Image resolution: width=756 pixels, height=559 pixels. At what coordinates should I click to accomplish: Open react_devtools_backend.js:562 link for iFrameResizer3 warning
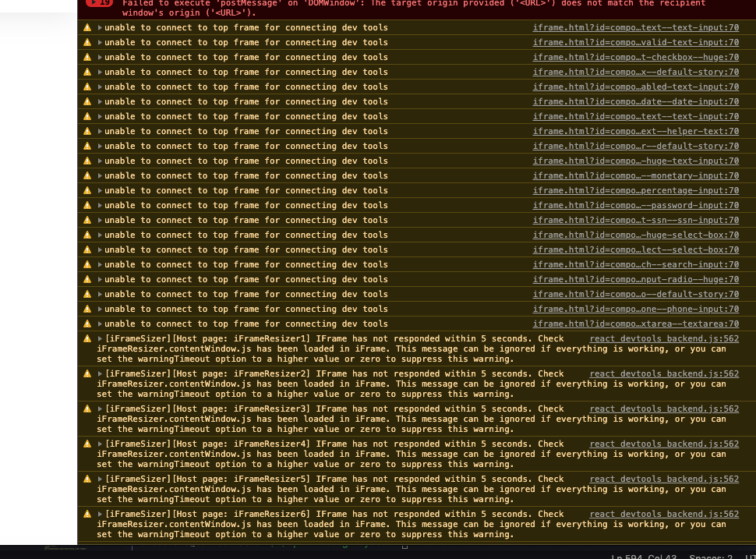pyautogui.click(x=664, y=409)
